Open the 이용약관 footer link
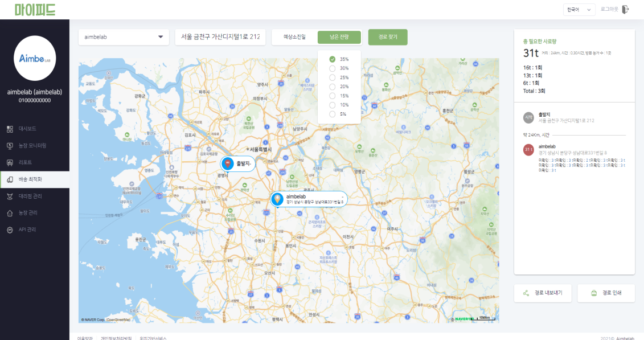This screenshot has height=340, width=644. click(85, 338)
